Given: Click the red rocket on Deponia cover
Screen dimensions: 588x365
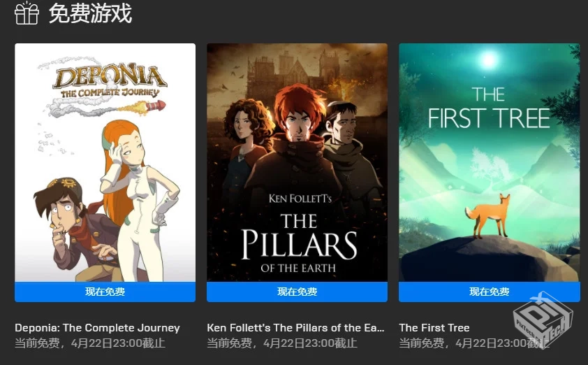Looking at the screenshot, I should coord(156,106).
